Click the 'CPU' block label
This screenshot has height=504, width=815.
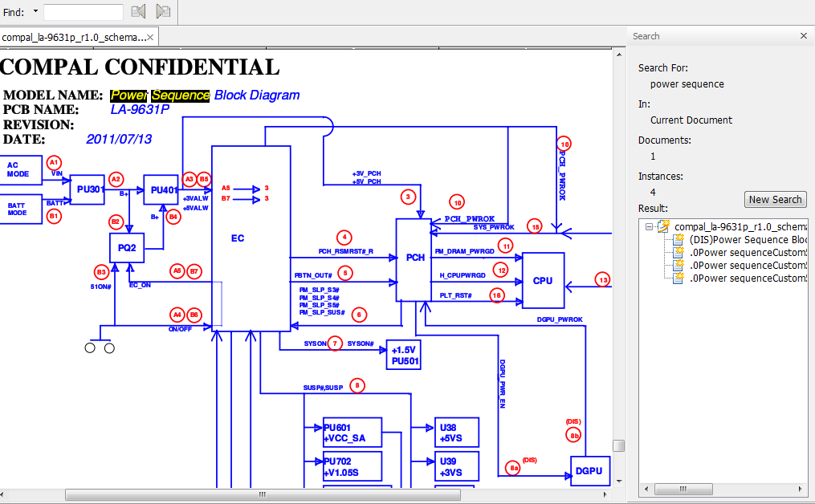(x=543, y=281)
